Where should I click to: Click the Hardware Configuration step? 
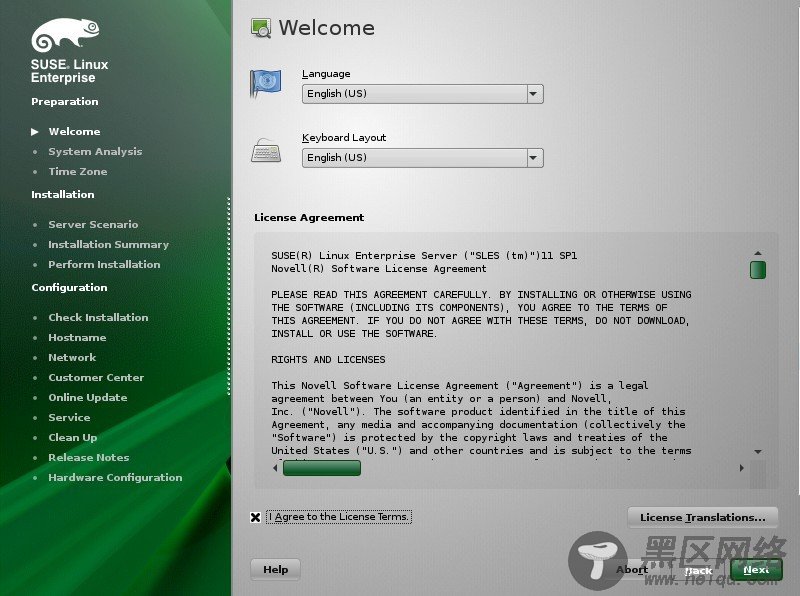pyautogui.click(x=115, y=478)
